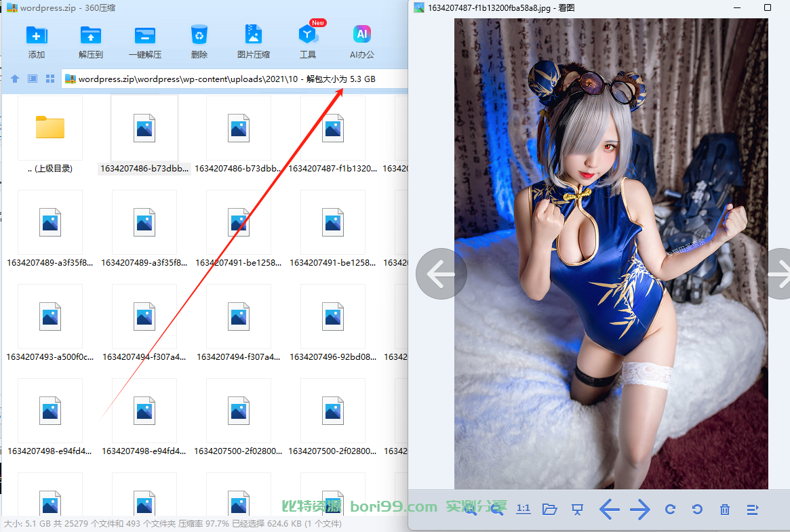The height and width of the screenshot is (532, 790).
Task: Open the viewer's more options menu icon
Action: 752,510
